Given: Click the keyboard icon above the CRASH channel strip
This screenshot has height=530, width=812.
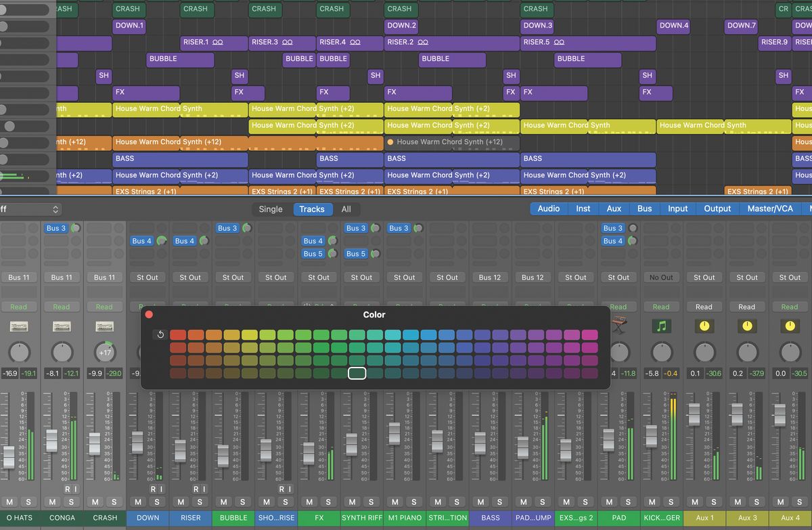Looking at the screenshot, I should point(105,326).
